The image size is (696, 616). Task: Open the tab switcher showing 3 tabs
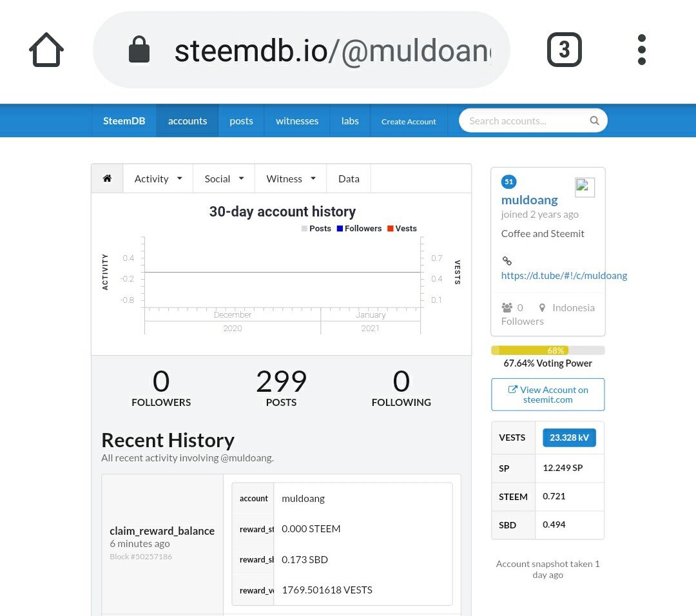pos(564,50)
